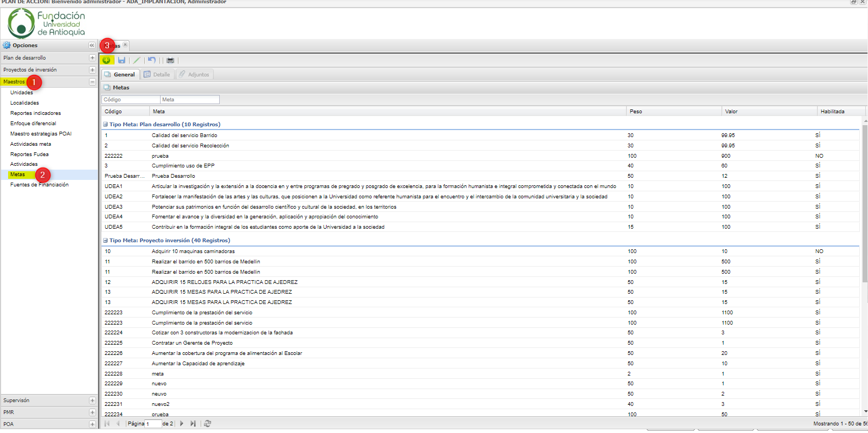The image size is (868, 433).
Task: Collapse the Maestros section
Action: [92, 82]
